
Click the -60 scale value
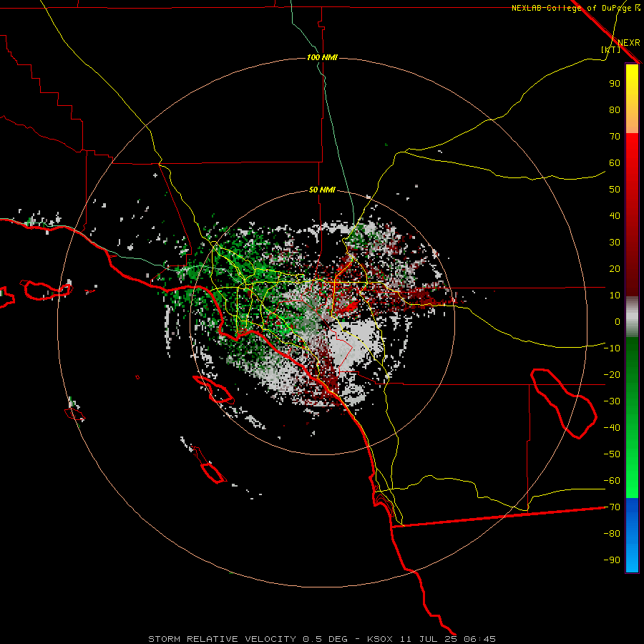coord(612,481)
